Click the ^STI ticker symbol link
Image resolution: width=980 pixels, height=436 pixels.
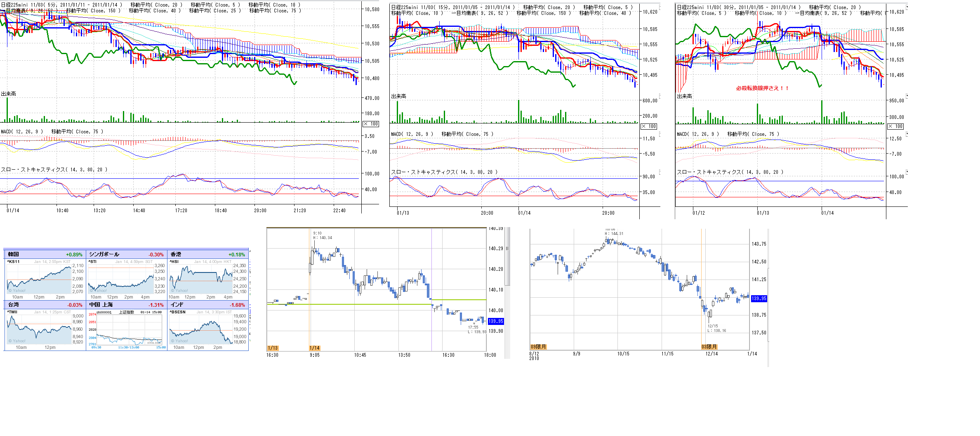click(92, 262)
